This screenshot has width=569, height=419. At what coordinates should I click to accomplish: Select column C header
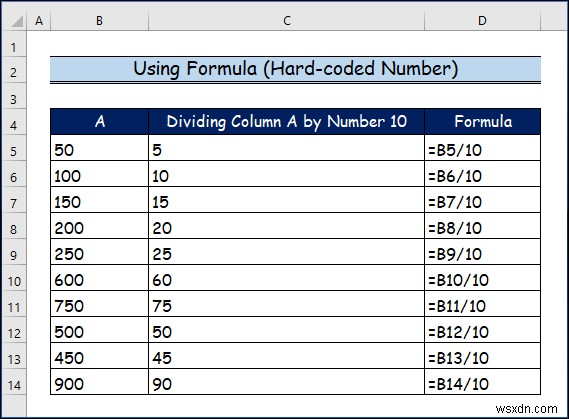(286, 21)
